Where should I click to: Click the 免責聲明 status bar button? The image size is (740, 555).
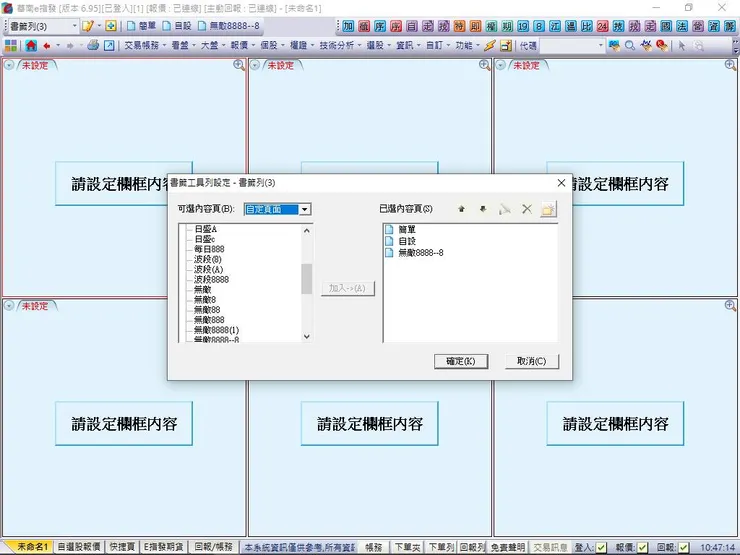[507, 547]
